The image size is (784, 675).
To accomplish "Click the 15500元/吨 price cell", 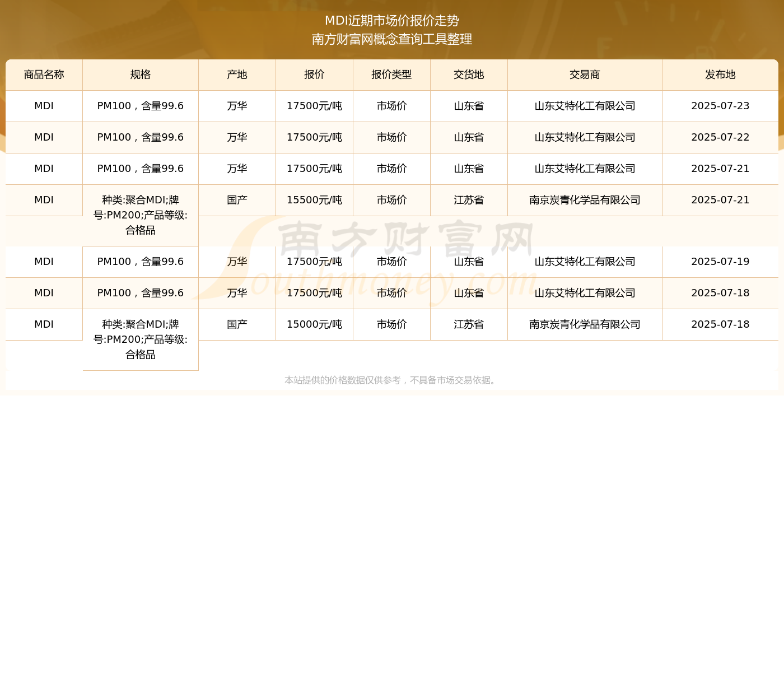I will pos(315,200).
